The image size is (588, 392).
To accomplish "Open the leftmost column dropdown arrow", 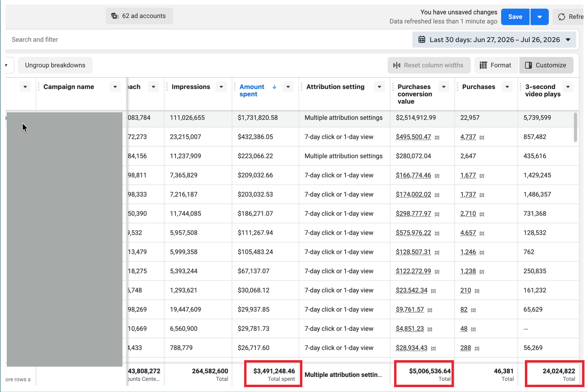I will point(25,87).
